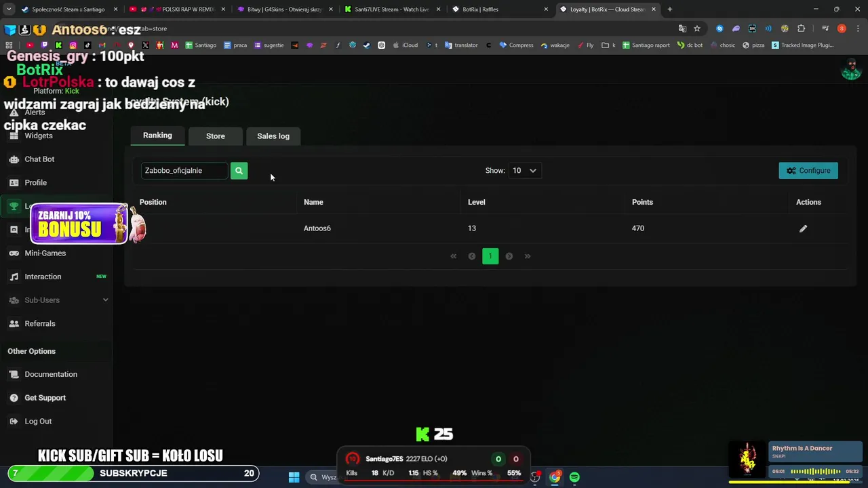Open a new browser tab with plus
This screenshot has height=488, width=868.
coord(669,9)
